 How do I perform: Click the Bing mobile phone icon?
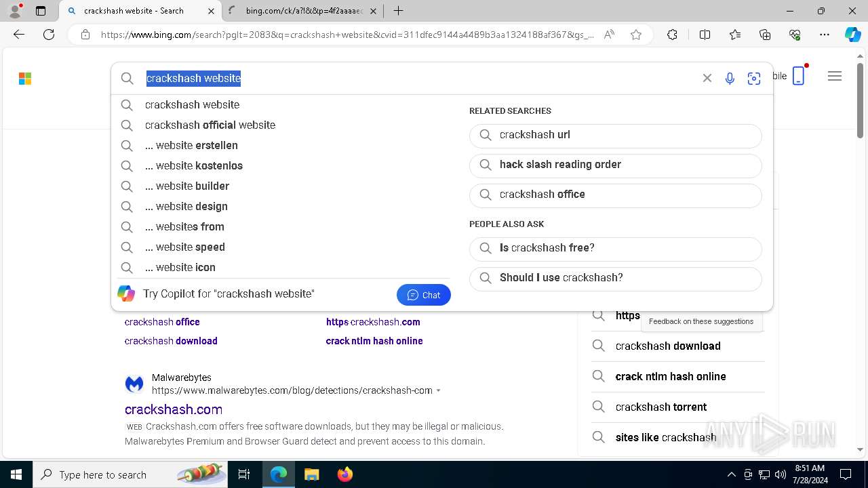click(799, 75)
